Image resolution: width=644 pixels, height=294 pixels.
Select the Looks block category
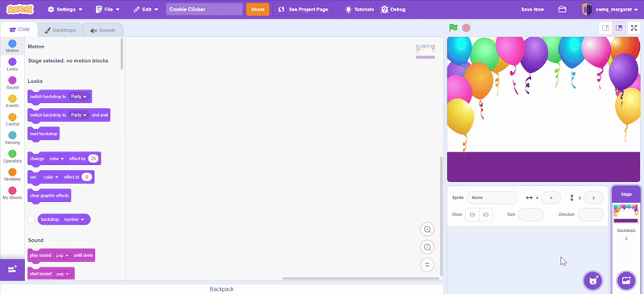coord(12,64)
